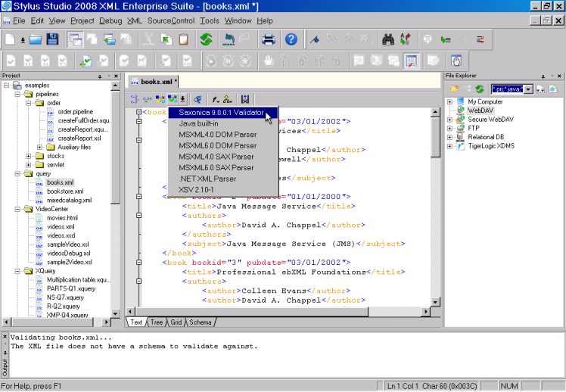566x392 pixels.
Task: Select order.pipeline in the Project tree
Action: tap(76, 112)
